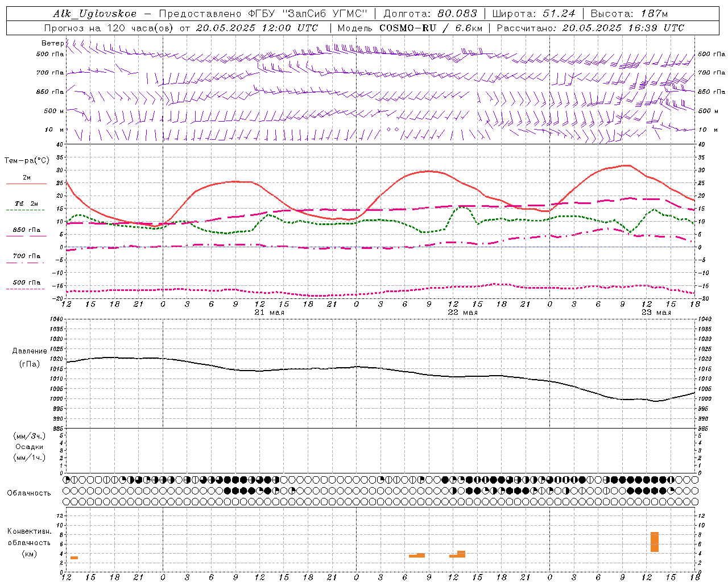728x582 pixels.
Task: Click the 'Ветер' wind panel label
Action: point(53,43)
